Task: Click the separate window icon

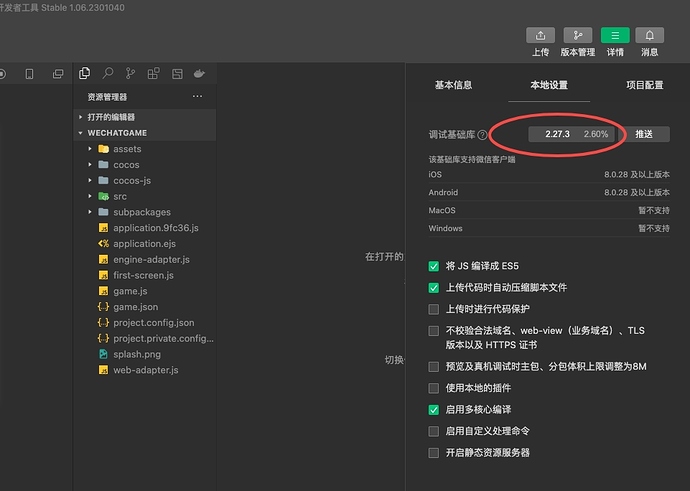Action: [x=58, y=74]
